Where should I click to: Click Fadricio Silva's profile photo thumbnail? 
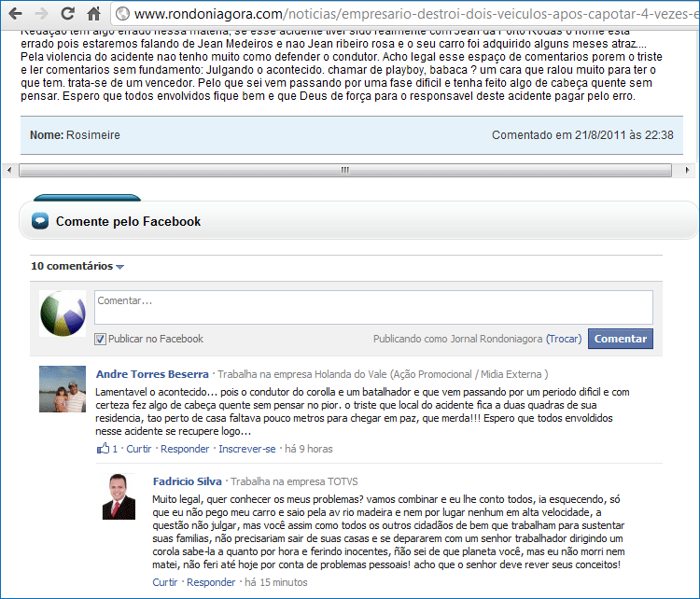click(119, 496)
